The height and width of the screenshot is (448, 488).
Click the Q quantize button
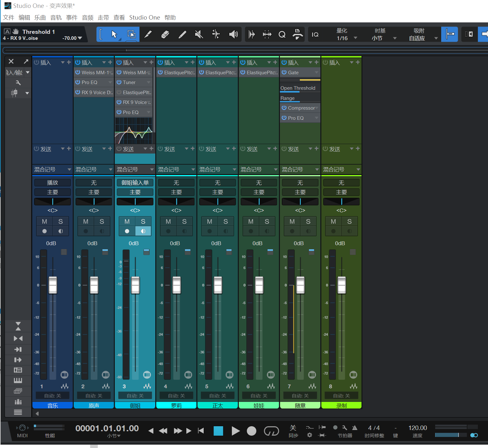[x=282, y=34]
